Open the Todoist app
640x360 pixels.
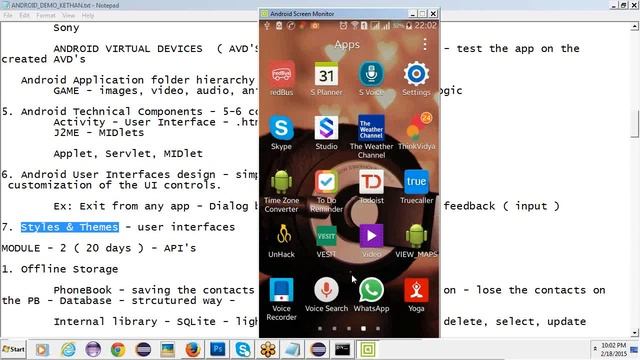[371, 182]
